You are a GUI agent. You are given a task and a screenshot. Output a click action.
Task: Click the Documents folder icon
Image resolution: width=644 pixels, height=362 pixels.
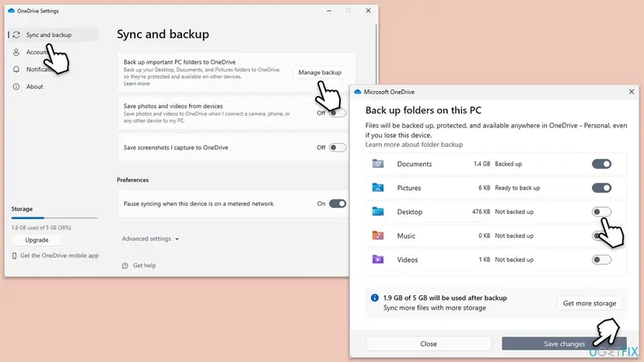tap(378, 164)
